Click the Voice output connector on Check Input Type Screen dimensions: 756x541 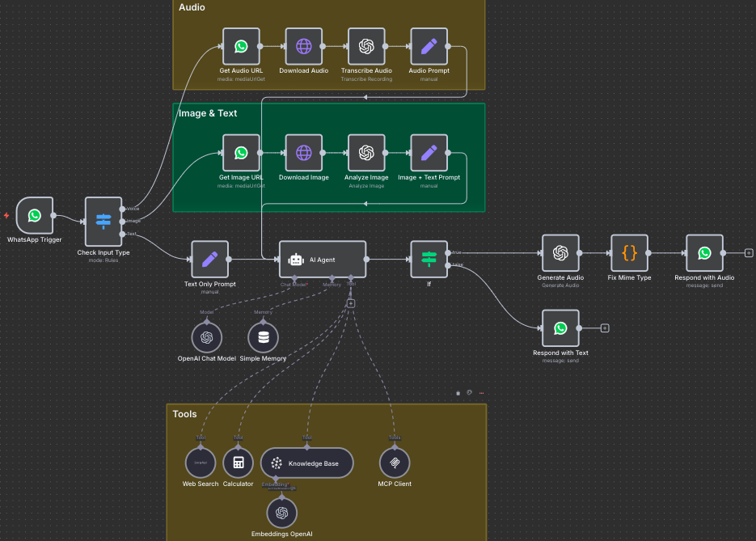point(124,209)
